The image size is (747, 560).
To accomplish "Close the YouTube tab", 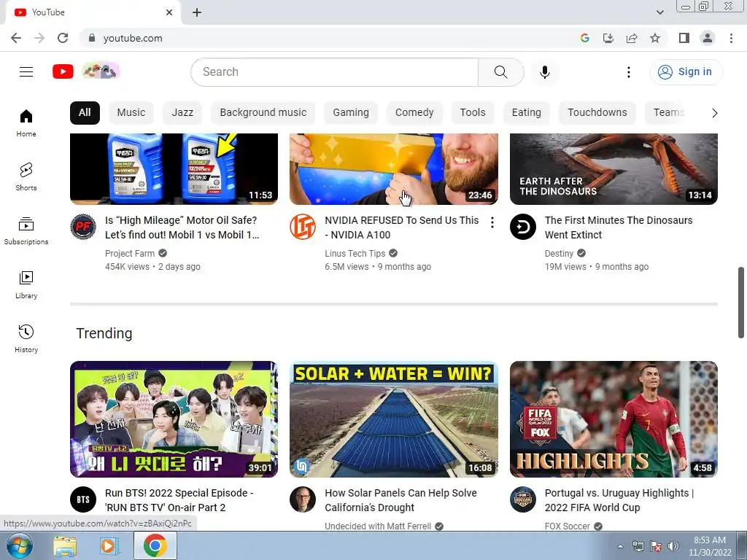I will 169,12.
